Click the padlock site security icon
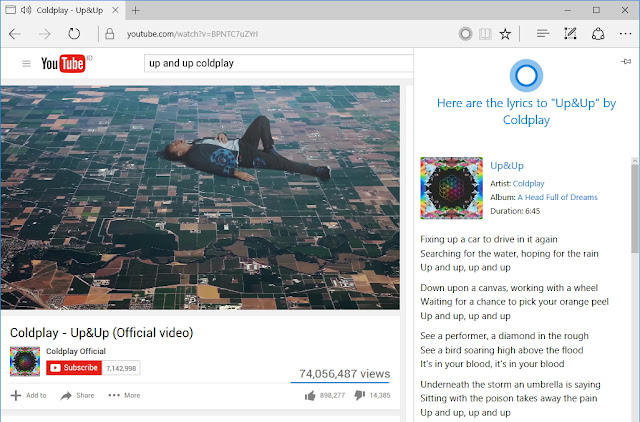This screenshot has height=422, width=640. pyautogui.click(x=109, y=33)
